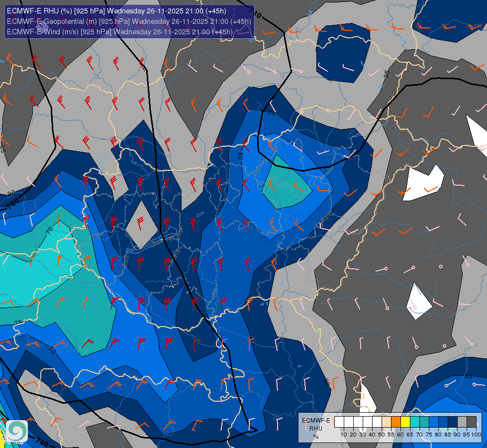Click the navy 85-90% legend swatch

click(453, 422)
